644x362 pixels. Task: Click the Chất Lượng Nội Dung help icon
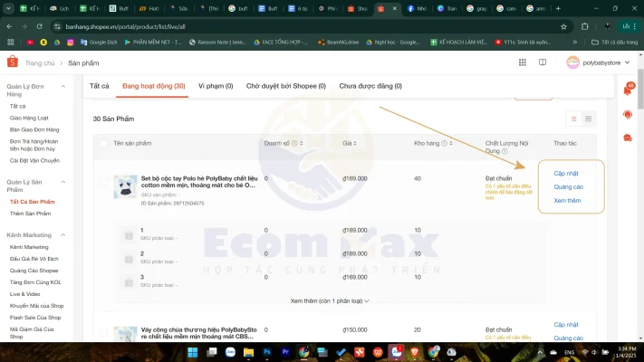coord(505,151)
